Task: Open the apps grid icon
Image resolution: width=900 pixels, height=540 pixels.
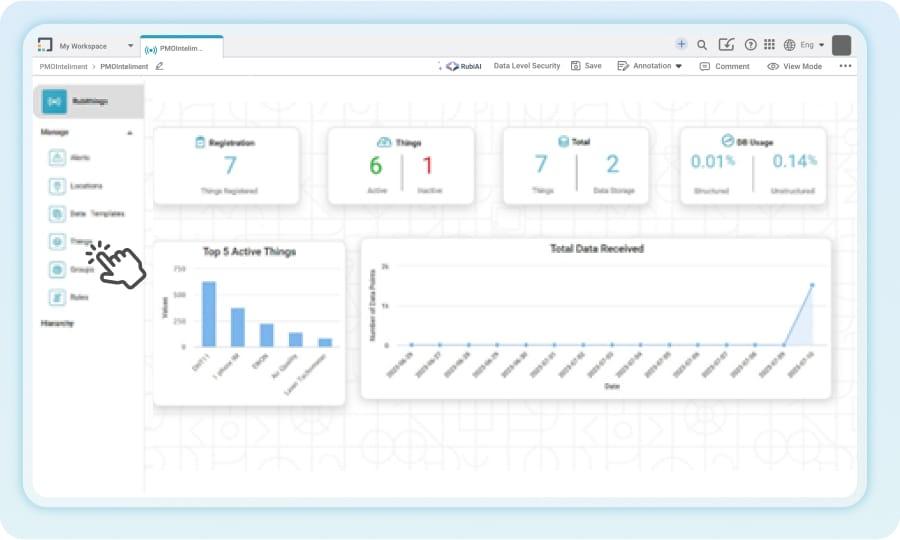Action: (x=769, y=45)
